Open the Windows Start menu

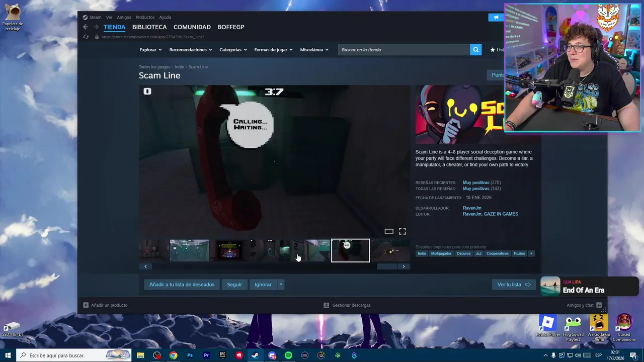[8, 355]
